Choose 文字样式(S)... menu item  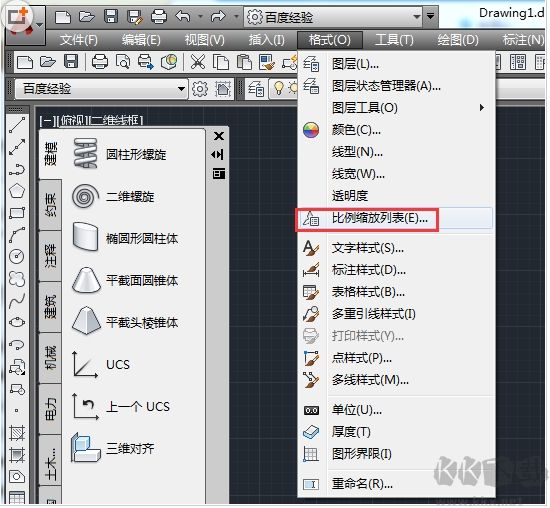[x=395, y=248]
